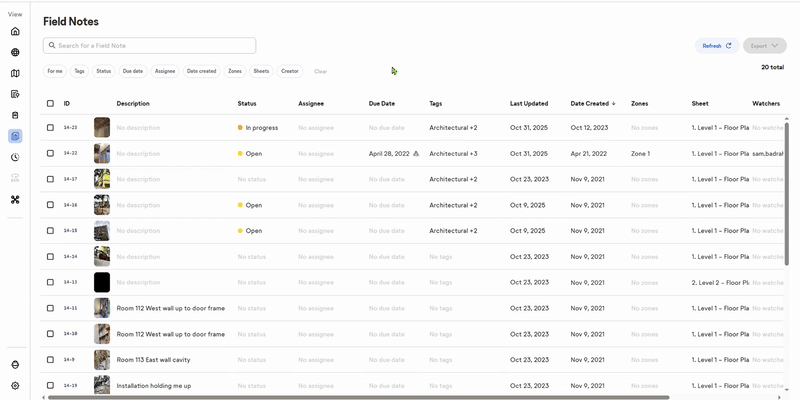Click the overdue warning triangle on 14-22
The width and height of the screenshot is (800, 400).
coord(416,153)
